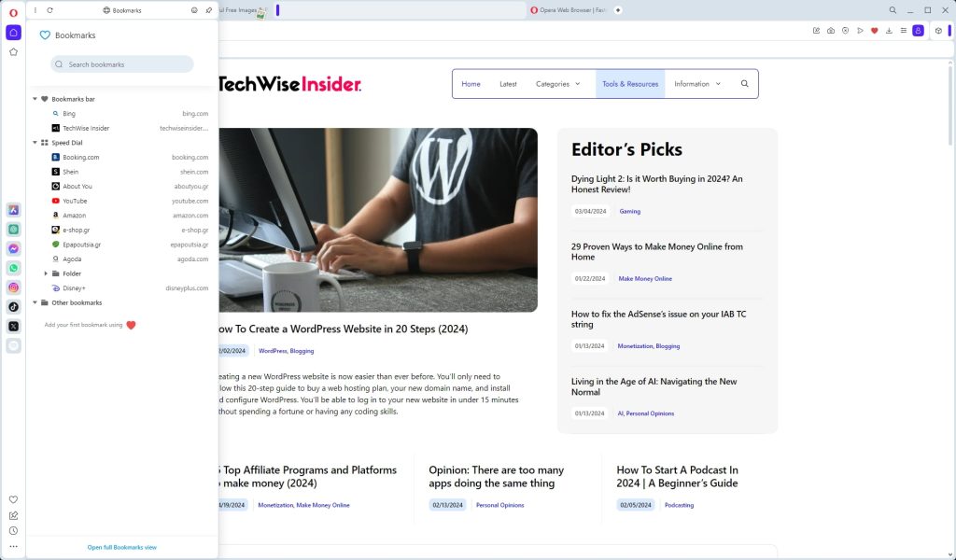
Task: Open your Opera profile
Action: [918, 30]
